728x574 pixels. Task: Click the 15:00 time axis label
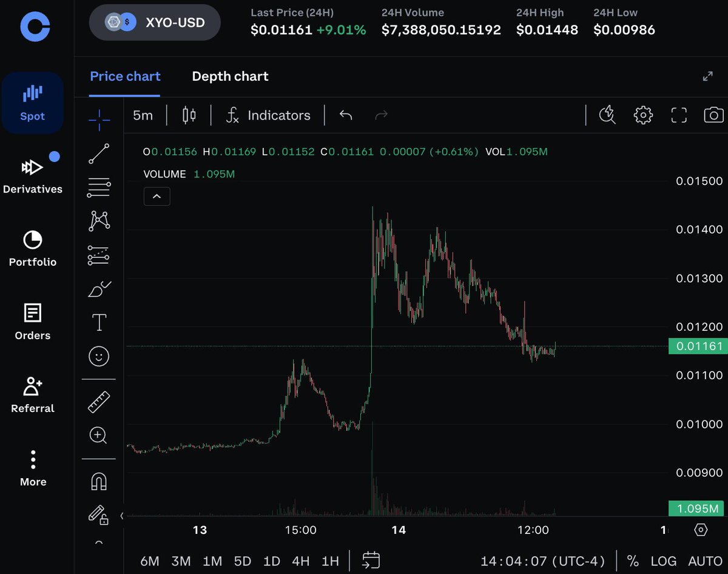[x=301, y=530]
